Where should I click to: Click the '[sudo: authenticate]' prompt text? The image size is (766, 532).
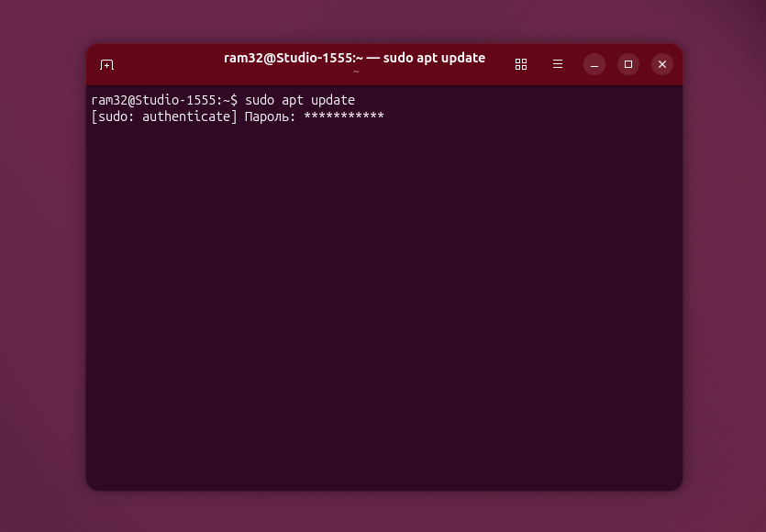point(164,116)
